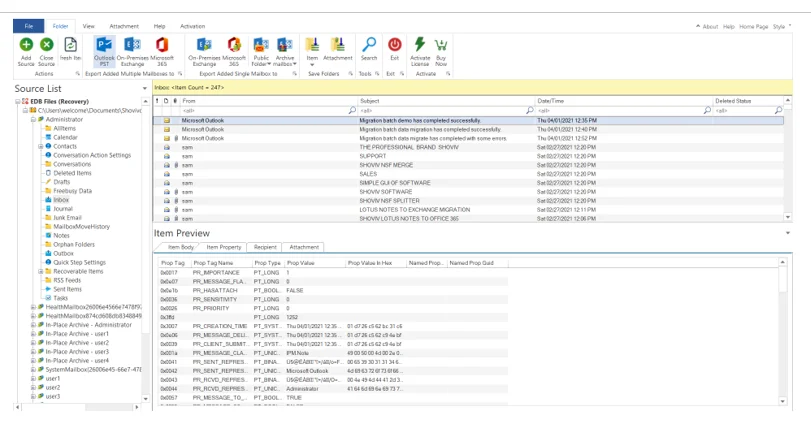This screenshot has width=811, height=434.
Task: Select the Calendar folder
Action: coord(65,137)
